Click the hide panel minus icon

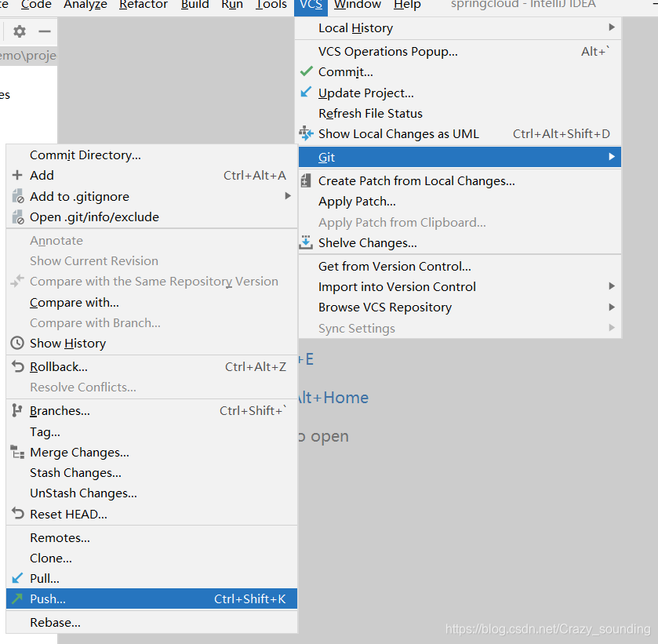[45, 31]
